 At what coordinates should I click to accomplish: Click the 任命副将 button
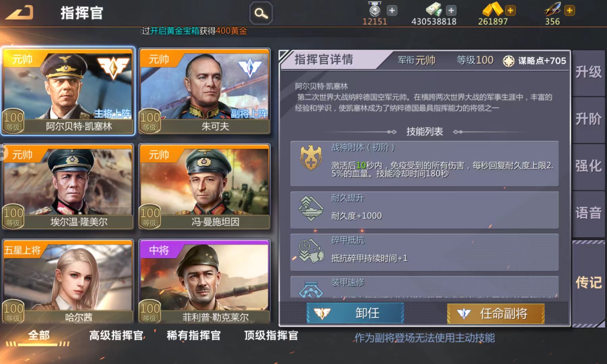[496, 313]
